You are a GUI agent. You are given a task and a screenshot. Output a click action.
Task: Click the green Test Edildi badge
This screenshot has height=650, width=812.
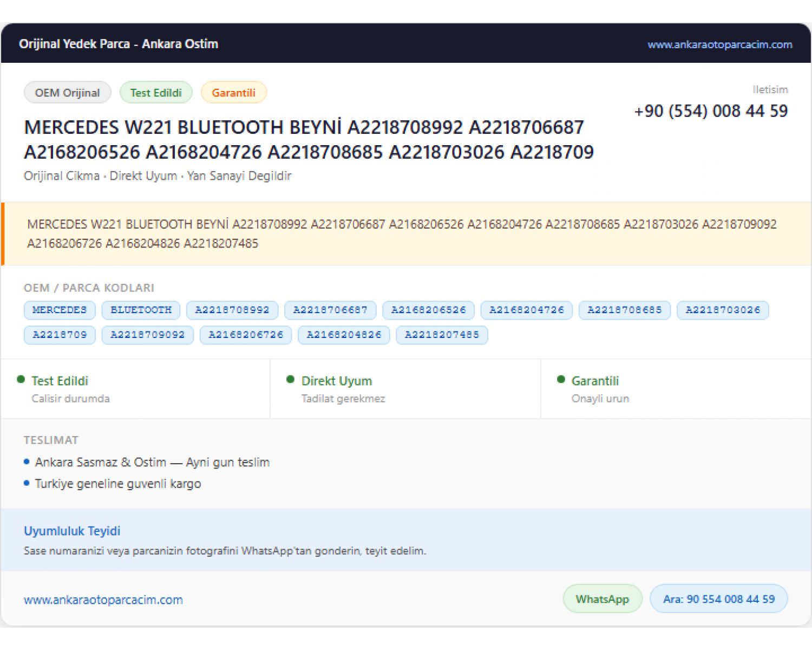pyautogui.click(x=156, y=93)
